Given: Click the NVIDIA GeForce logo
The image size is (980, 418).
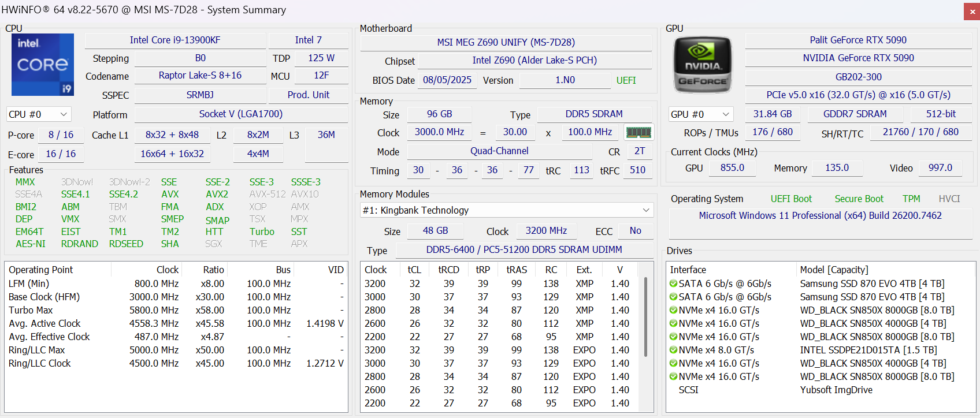Looking at the screenshot, I should click(703, 65).
